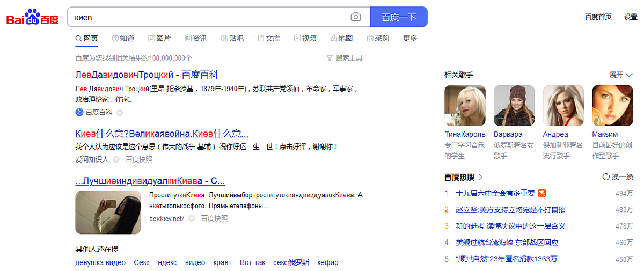Click the 爱问知识人 source link
Image resolution: width=644 pixels, height=271 pixels.
92,159
